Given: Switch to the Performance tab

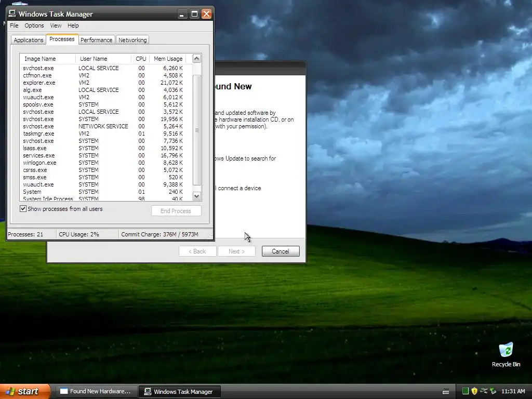Looking at the screenshot, I should click(x=96, y=40).
